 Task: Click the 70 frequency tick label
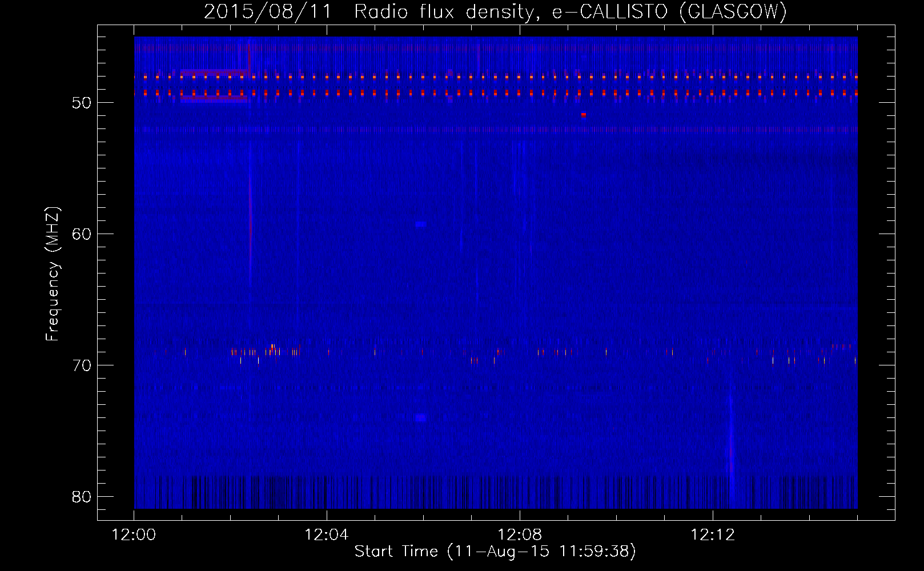coord(82,365)
